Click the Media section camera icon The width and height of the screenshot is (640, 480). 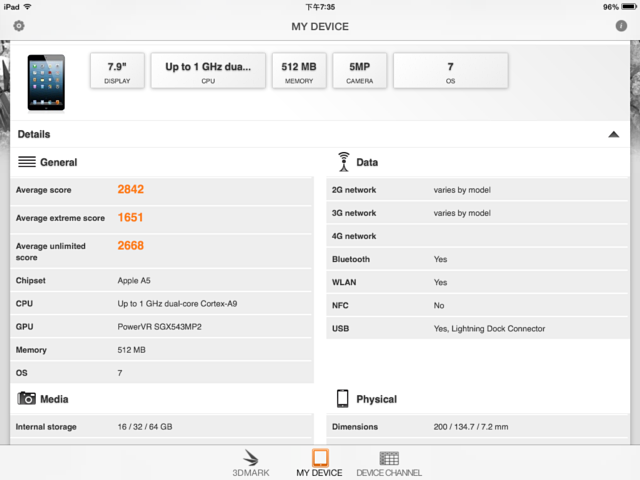click(27, 398)
